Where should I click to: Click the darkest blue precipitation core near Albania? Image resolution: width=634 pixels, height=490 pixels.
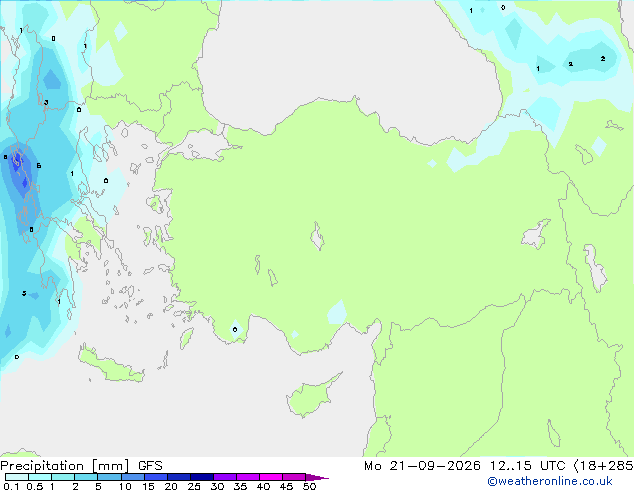tap(17, 161)
